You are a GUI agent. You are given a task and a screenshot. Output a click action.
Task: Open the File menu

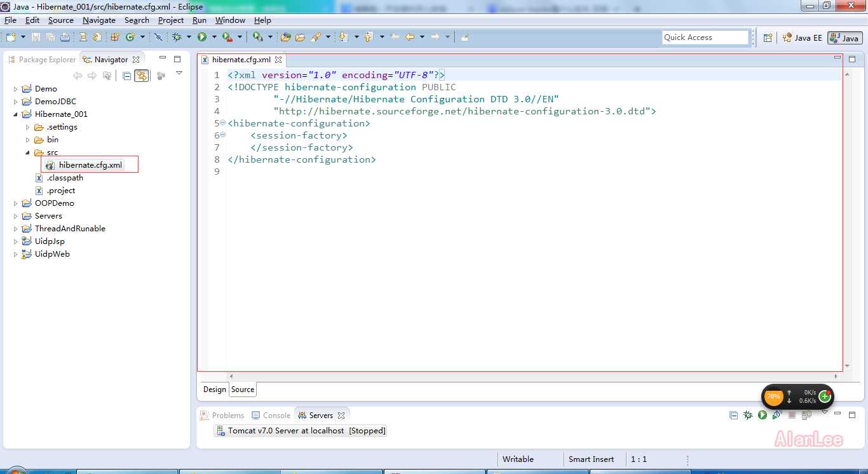[10, 20]
